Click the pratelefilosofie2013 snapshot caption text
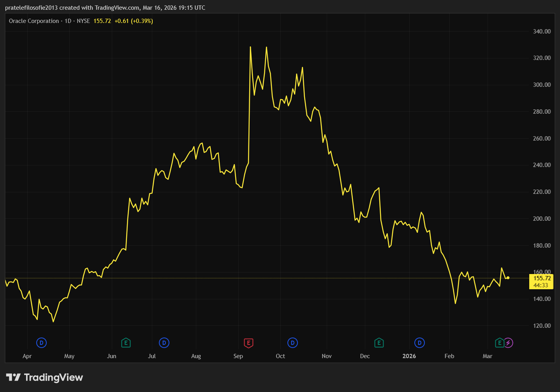The image size is (560, 392). coord(105,8)
